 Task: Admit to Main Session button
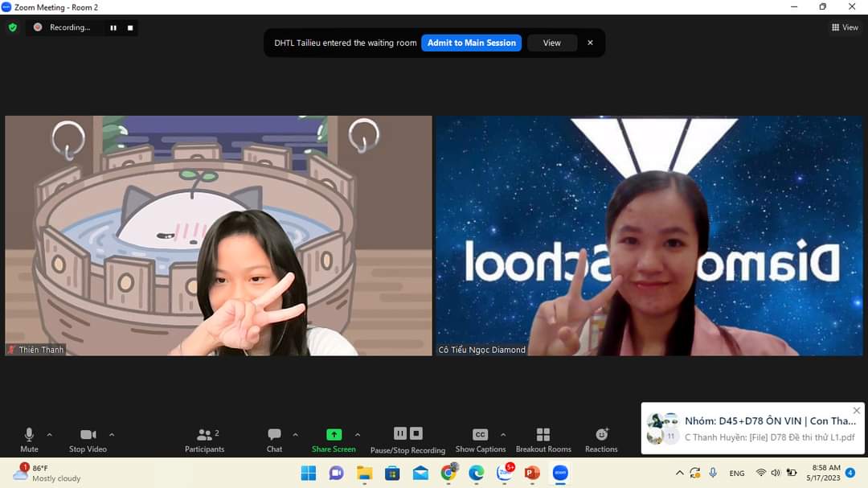point(472,43)
